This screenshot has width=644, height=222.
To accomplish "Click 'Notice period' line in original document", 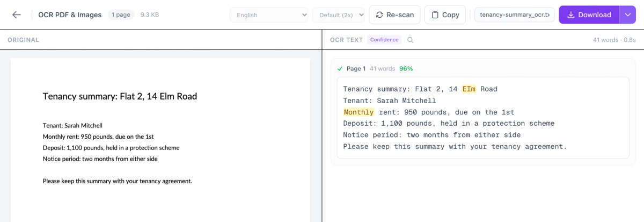I will click(100, 159).
